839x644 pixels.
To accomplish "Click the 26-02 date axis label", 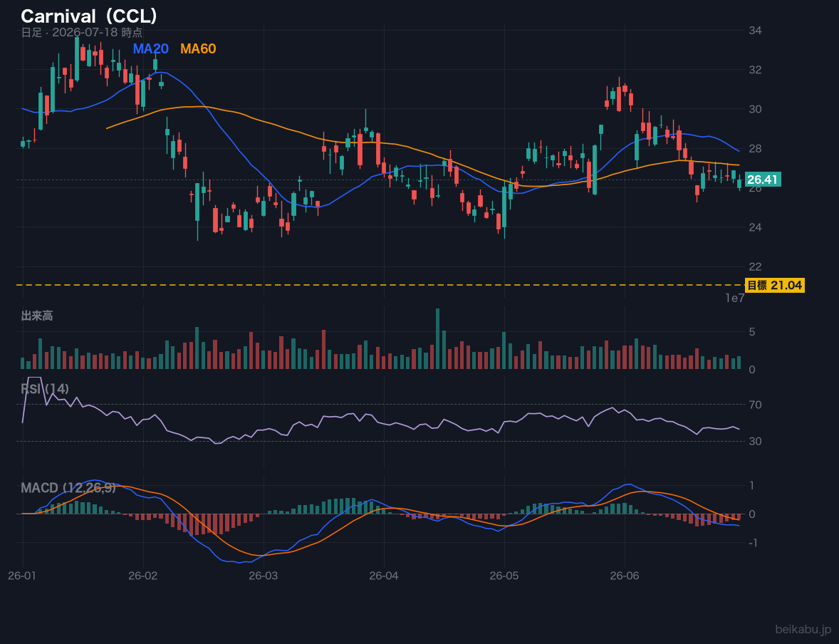I will pos(143,576).
